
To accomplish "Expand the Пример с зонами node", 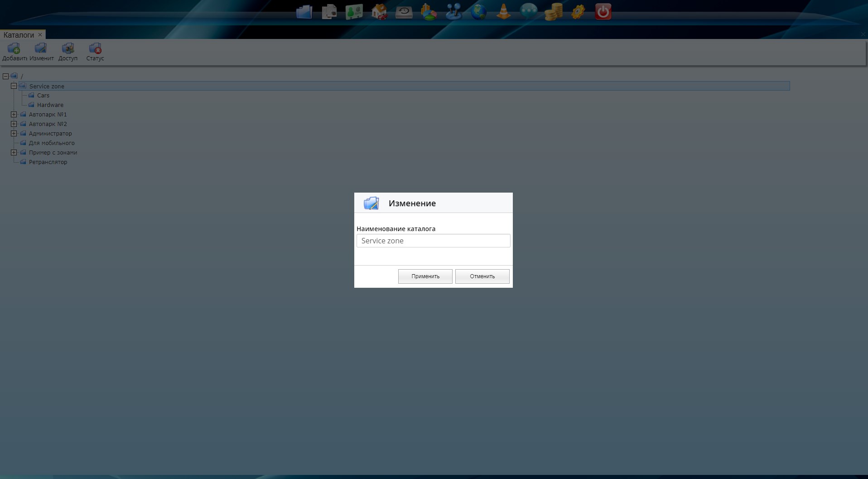I will point(14,153).
